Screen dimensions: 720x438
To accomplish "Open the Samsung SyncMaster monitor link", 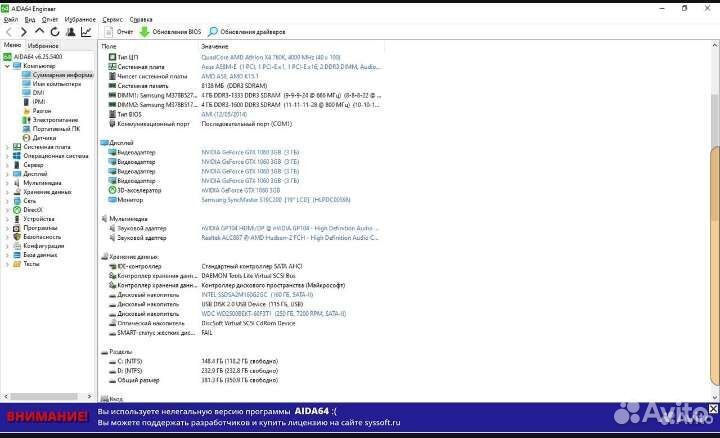I will click(x=276, y=200).
